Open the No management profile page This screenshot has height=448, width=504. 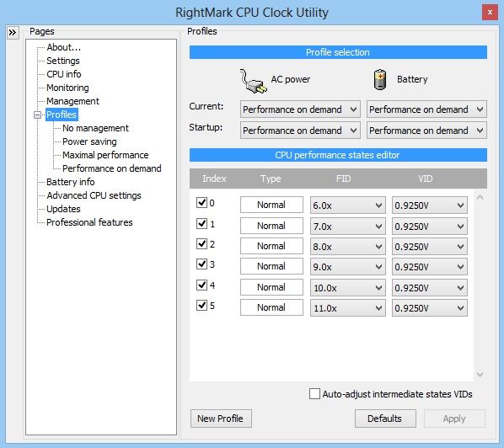[95, 128]
